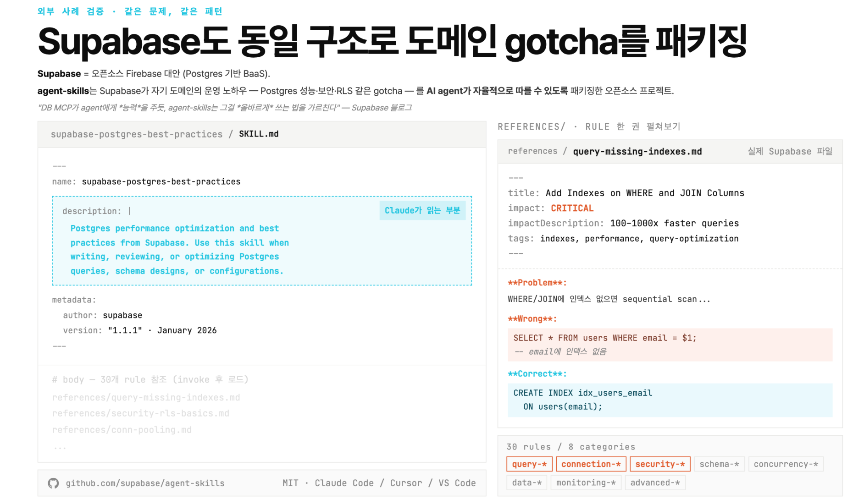Click the 'WHERE/JOIN에 인덱스 없으면' problem sentence

coord(609,299)
